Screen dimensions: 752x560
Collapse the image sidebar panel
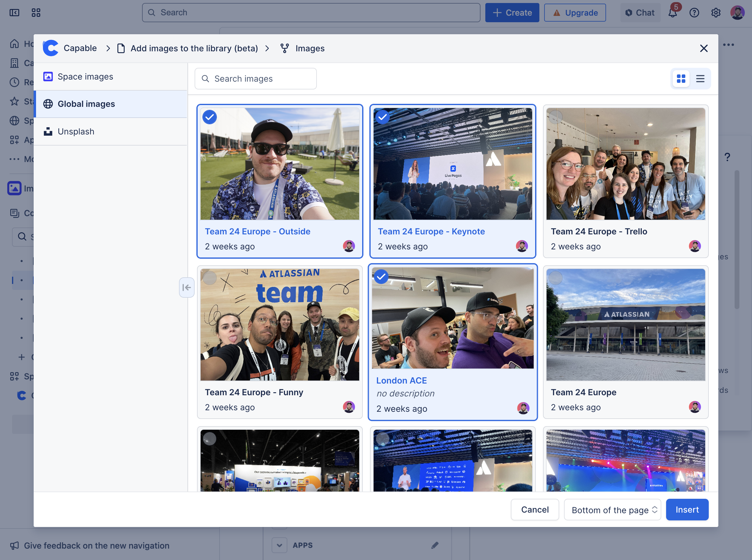pyautogui.click(x=186, y=288)
